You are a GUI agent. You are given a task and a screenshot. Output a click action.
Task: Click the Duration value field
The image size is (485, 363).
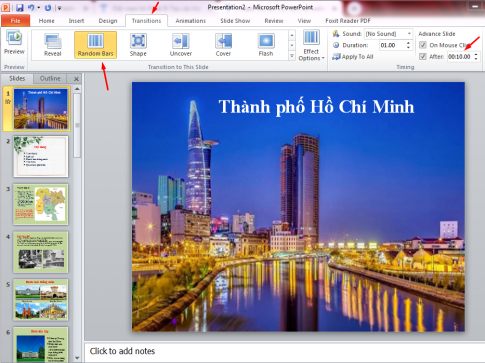click(391, 45)
